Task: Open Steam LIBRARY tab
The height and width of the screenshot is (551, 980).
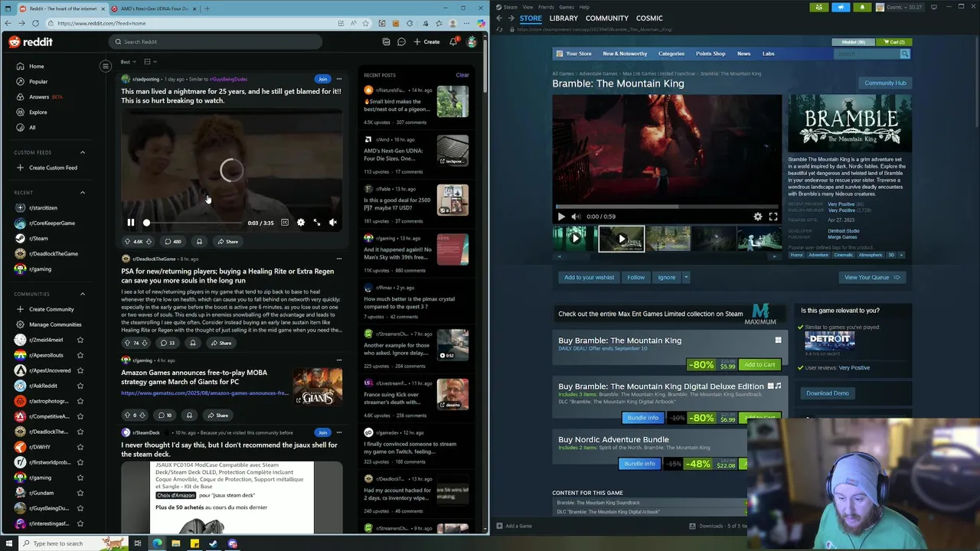Action: click(x=563, y=18)
